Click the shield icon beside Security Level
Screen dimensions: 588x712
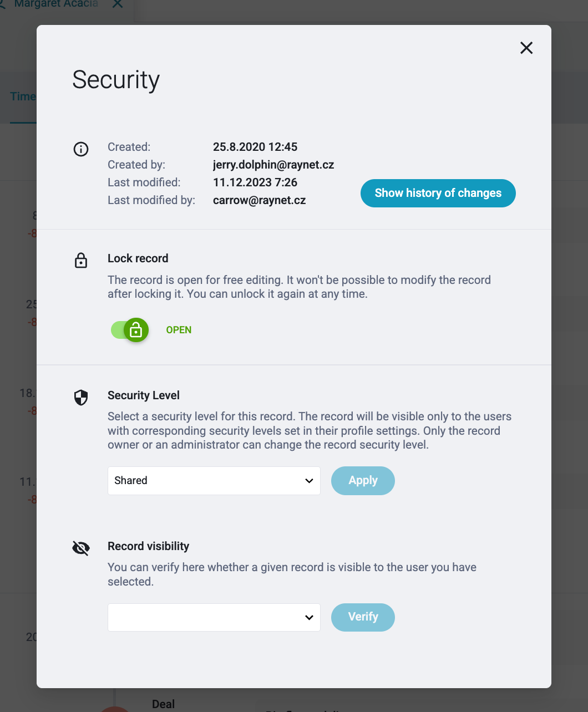pyautogui.click(x=81, y=398)
